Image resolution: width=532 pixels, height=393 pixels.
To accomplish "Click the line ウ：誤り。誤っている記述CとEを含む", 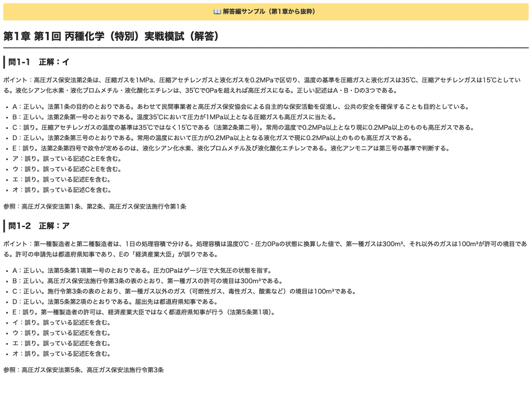I will (x=67, y=169).
